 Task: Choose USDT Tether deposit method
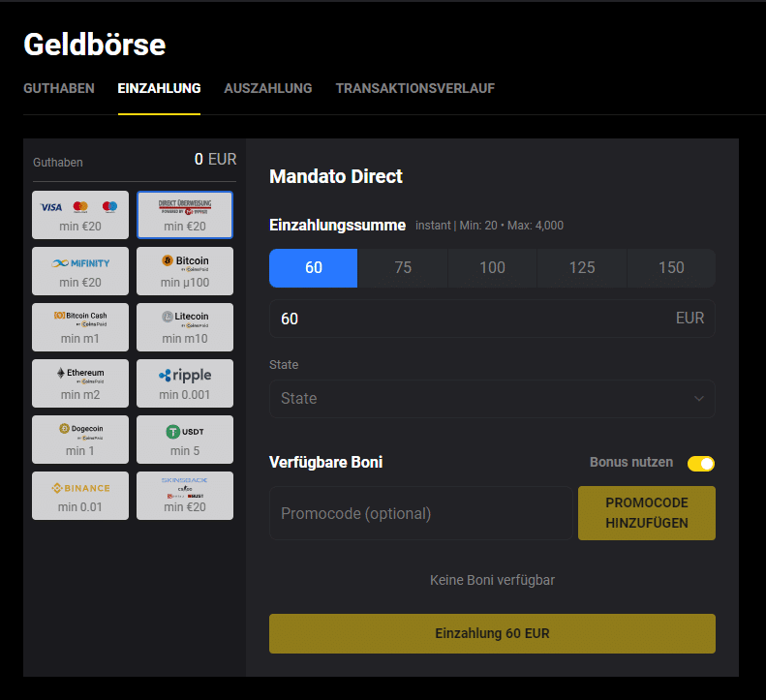185,440
